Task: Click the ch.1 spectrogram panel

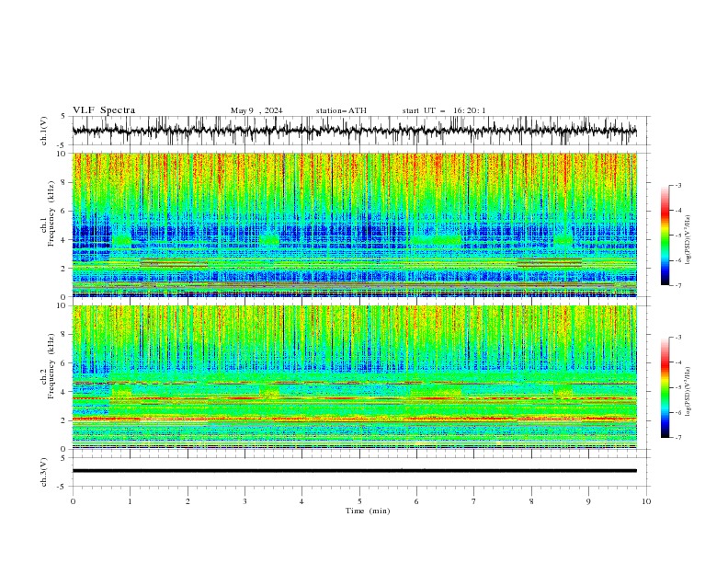Action: pos(354,224)
